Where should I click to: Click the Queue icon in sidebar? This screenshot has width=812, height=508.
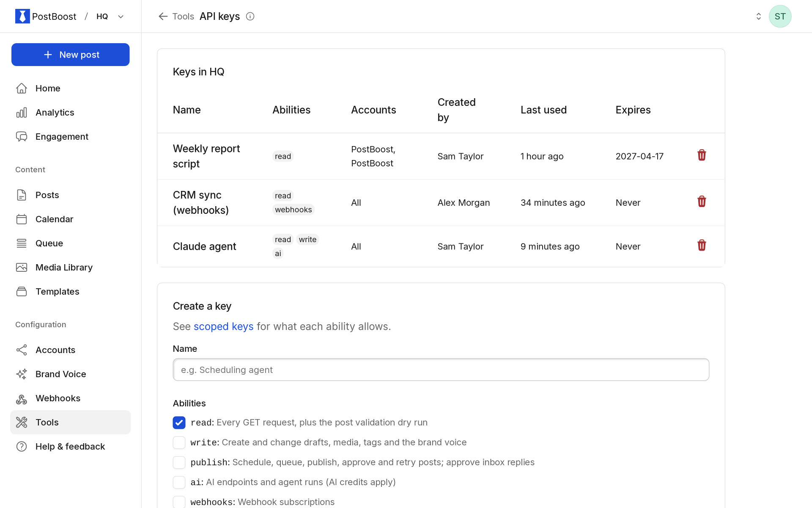tap(22, 243)
